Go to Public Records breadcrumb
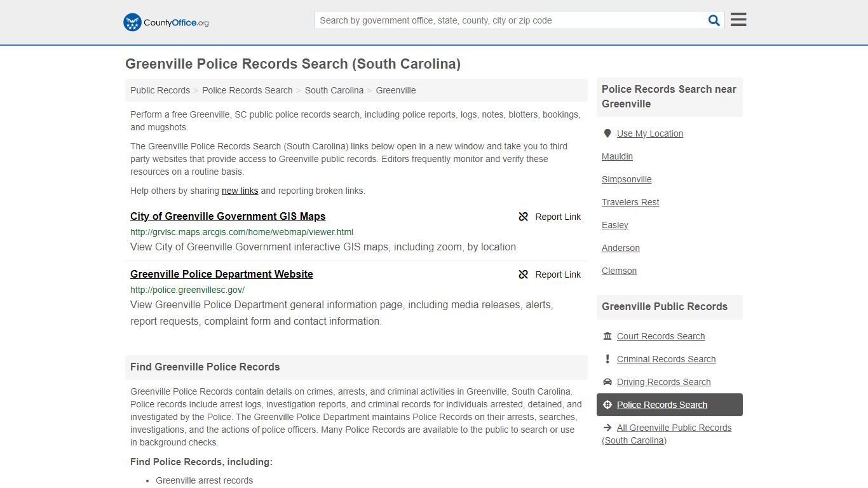 tap(160, 90)
